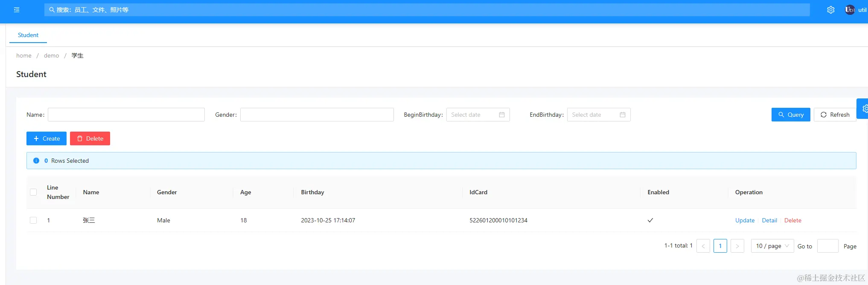The image size is (868, 285).
Task: Go to next page arrow
Action: (x=737, y=246)
